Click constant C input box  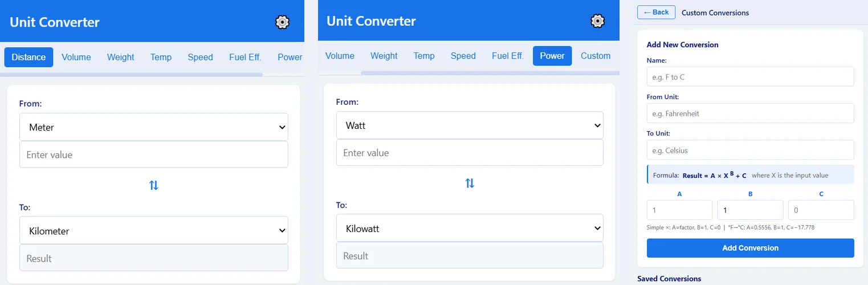(821, 210)
